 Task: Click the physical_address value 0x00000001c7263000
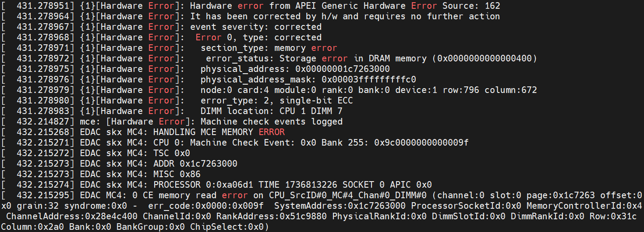click(x=343, y=69)
